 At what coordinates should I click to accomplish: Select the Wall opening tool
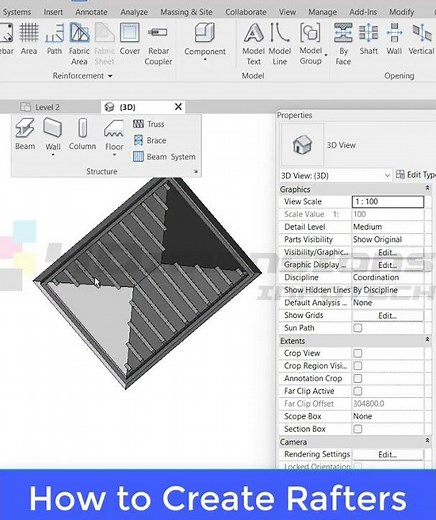(x=394, y=39)
